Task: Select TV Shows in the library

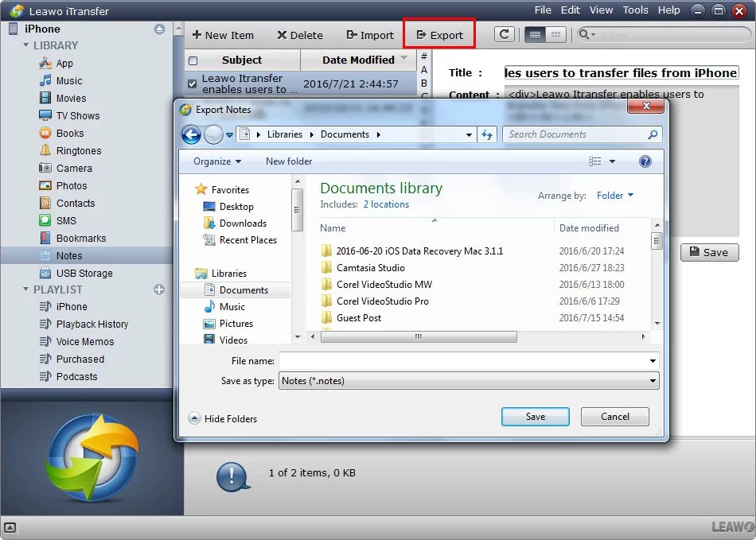Action: click(x=78, y=115)
